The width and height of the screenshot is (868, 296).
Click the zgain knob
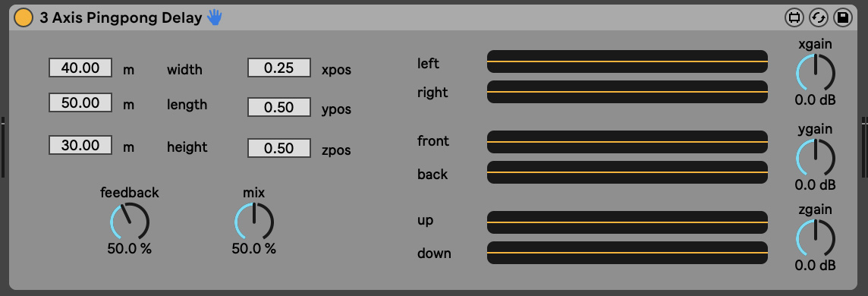point(816,238)
